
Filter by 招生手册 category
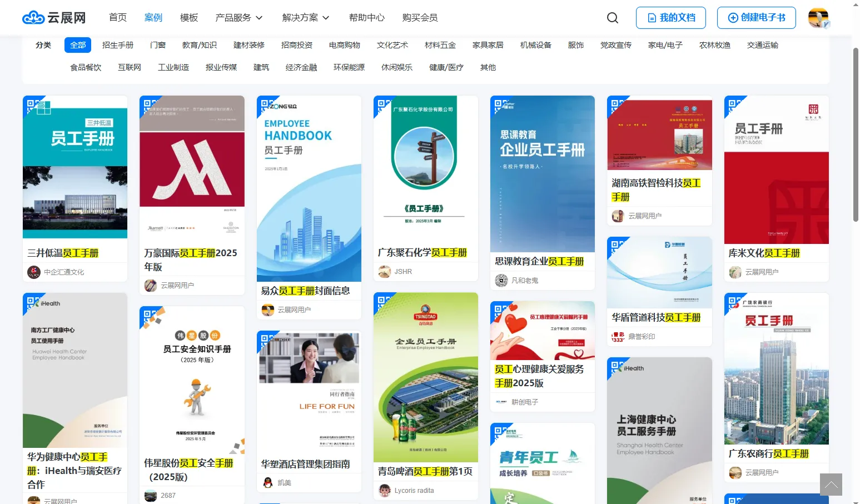(x=118, y=45)
